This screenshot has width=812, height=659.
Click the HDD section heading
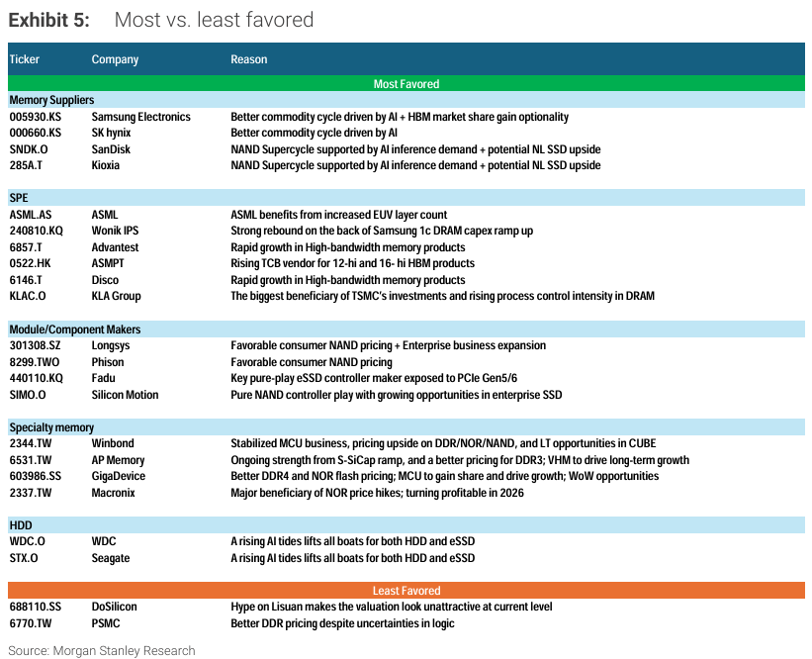(20, 525)
